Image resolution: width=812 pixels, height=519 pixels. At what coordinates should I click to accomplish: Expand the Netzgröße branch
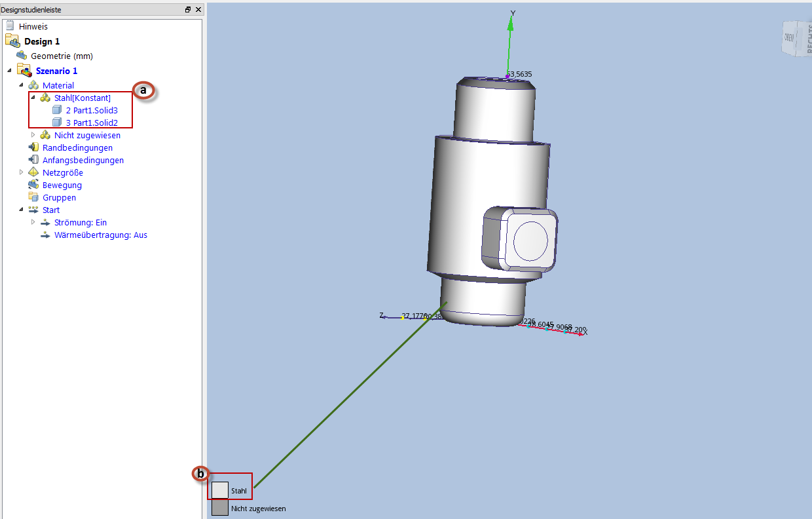pyautogui.click(x=21, y=172)
